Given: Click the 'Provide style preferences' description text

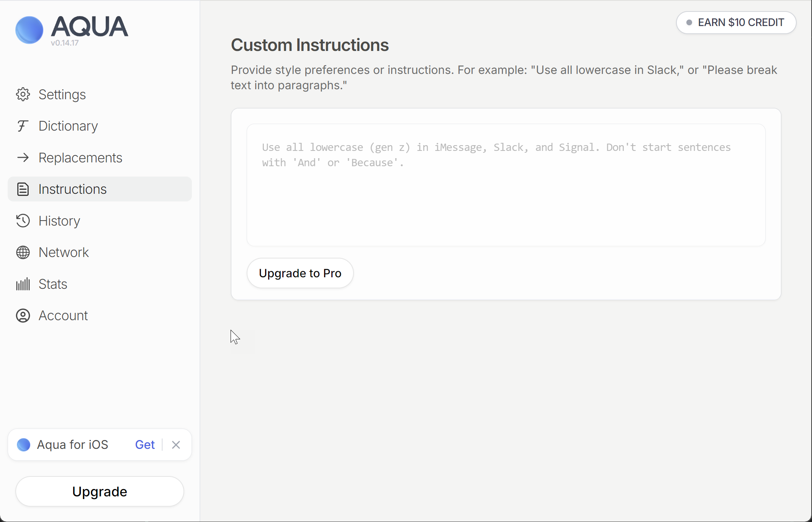Looking at the screenshot, I should (x=504, y=77).
